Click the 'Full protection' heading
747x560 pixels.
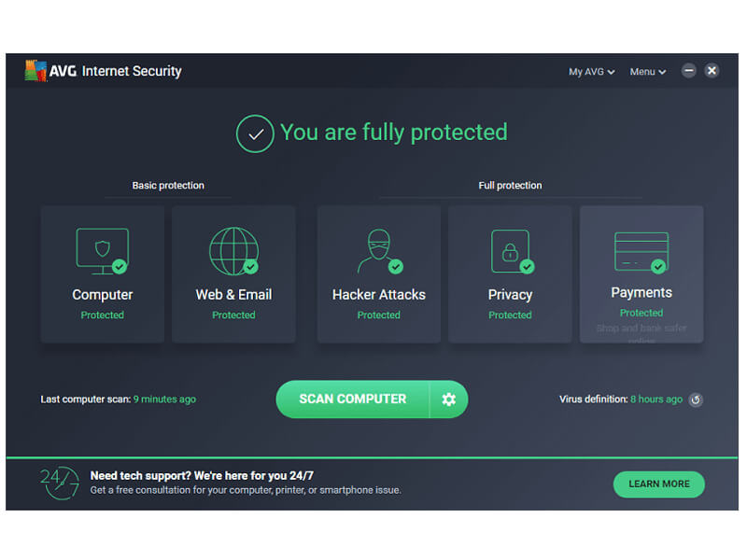510,185
